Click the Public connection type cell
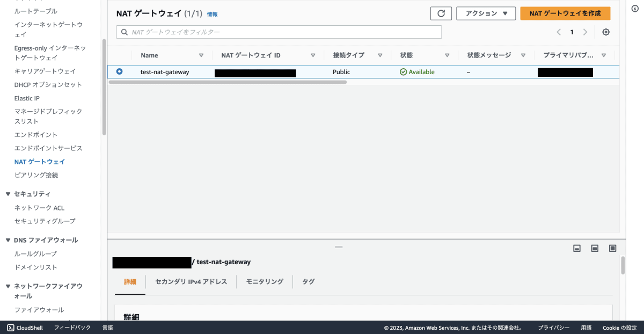 (341, 72)
